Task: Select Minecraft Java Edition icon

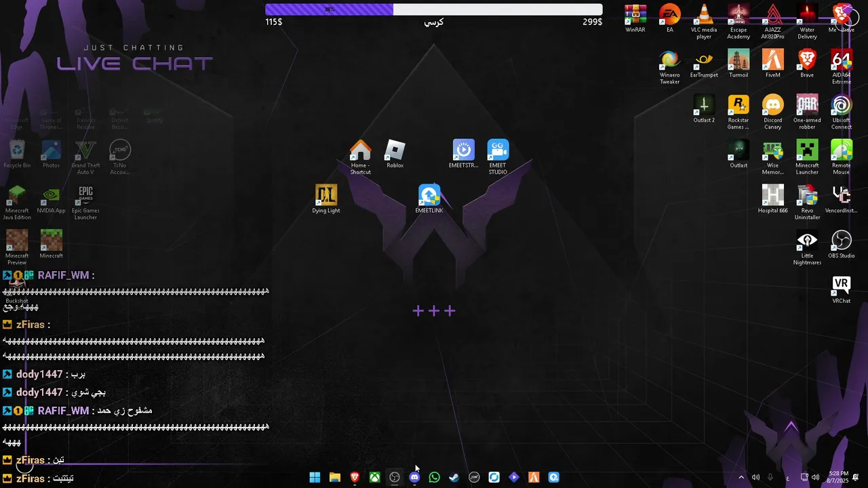Action: (17, 203)
